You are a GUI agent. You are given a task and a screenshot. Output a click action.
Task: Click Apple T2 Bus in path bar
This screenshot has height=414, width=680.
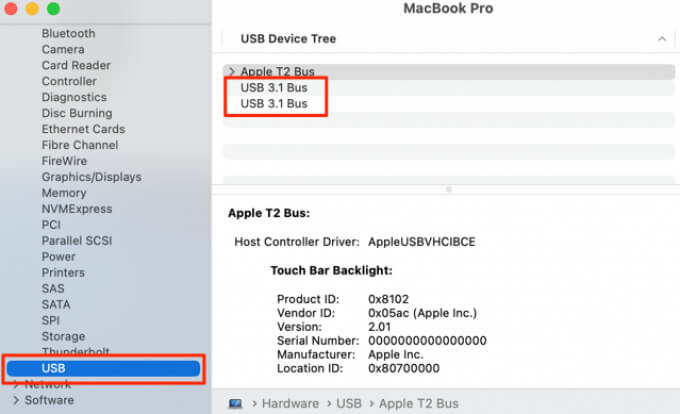pyautogui.click(x=418, y=404)
